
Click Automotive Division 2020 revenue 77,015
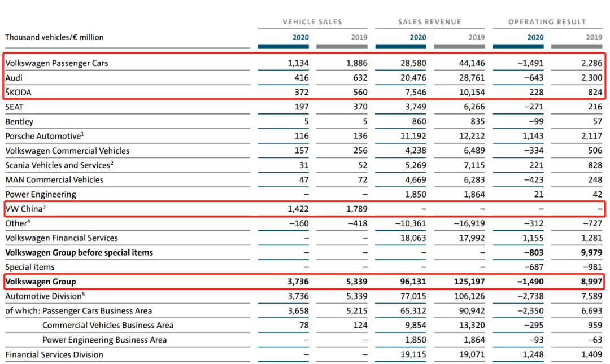(x=413, y=296)
